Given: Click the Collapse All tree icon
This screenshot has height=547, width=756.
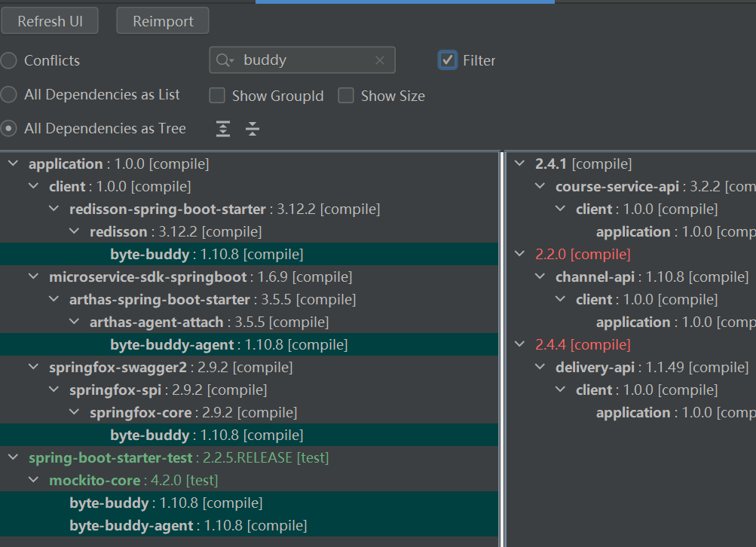Looking at the screenshot, I should 253,129.
